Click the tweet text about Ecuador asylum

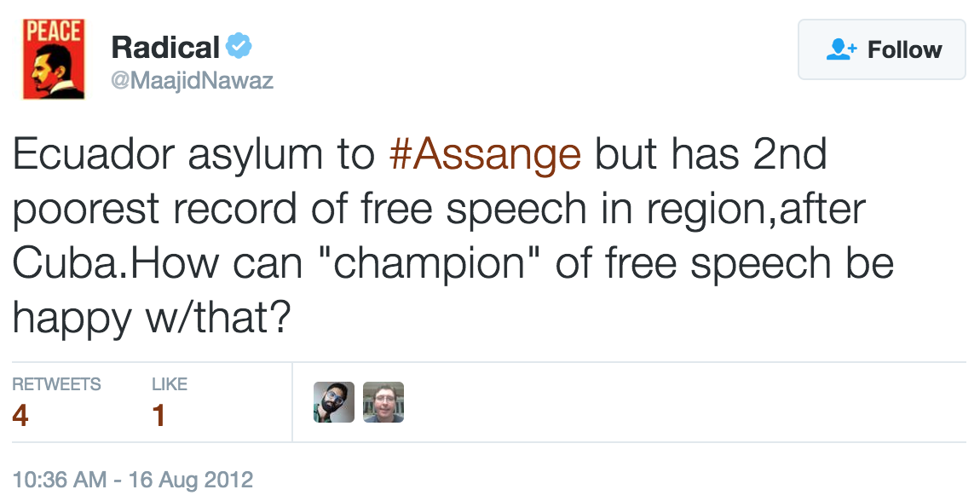(426, 210)
